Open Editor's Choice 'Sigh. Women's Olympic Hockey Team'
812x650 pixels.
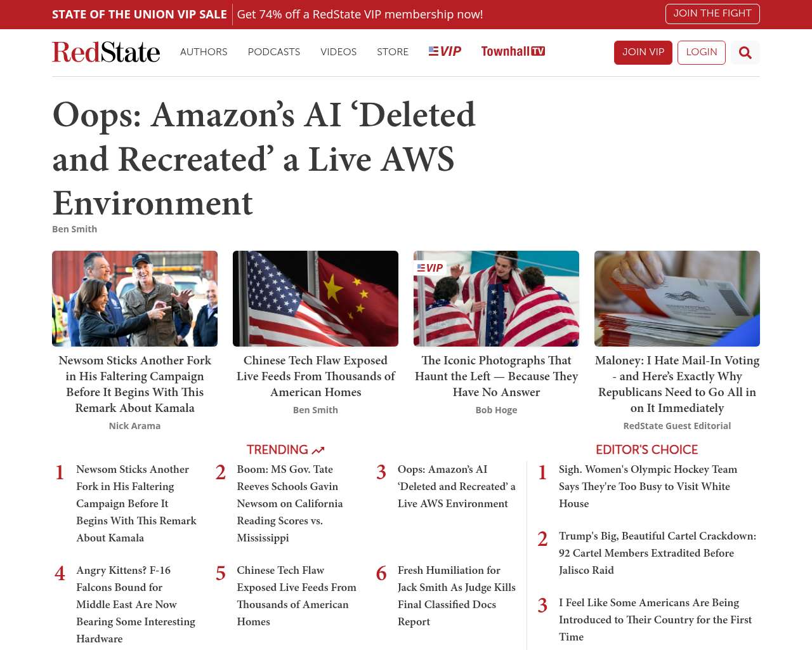point(648,486)
